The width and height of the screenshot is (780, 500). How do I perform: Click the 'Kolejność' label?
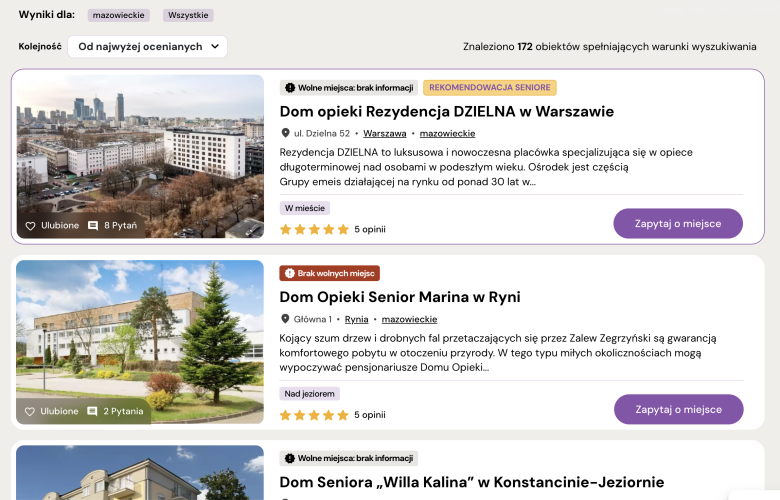click(x=40, y=47)
